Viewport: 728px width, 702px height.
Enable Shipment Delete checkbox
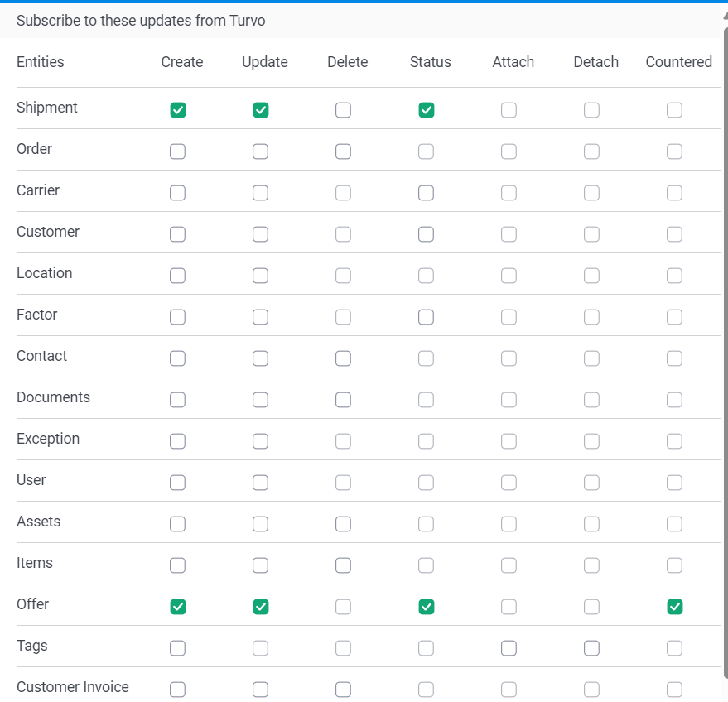[343, 110]
